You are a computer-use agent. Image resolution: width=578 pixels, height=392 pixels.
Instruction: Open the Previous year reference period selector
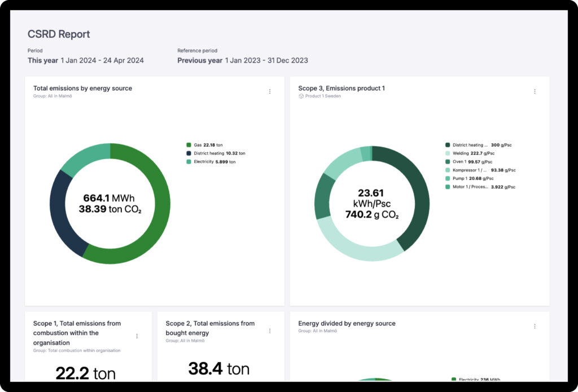242,60
